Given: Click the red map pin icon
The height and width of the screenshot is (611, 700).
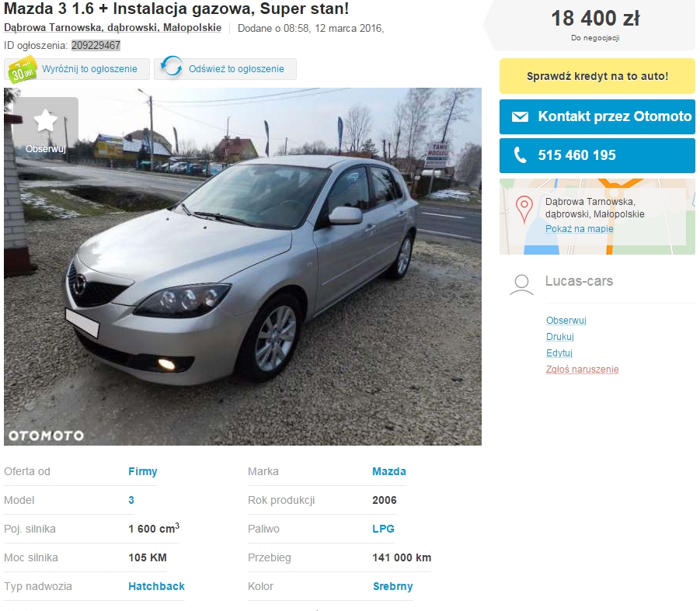Looking at the screenshot, I should [x=524, y=209].
